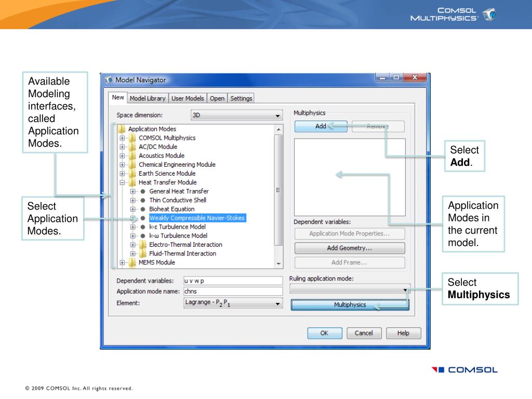The height and width of the screenshot is (399, 532).
Task: Expand the Earth Science Module node
Action: coord(122,174)
